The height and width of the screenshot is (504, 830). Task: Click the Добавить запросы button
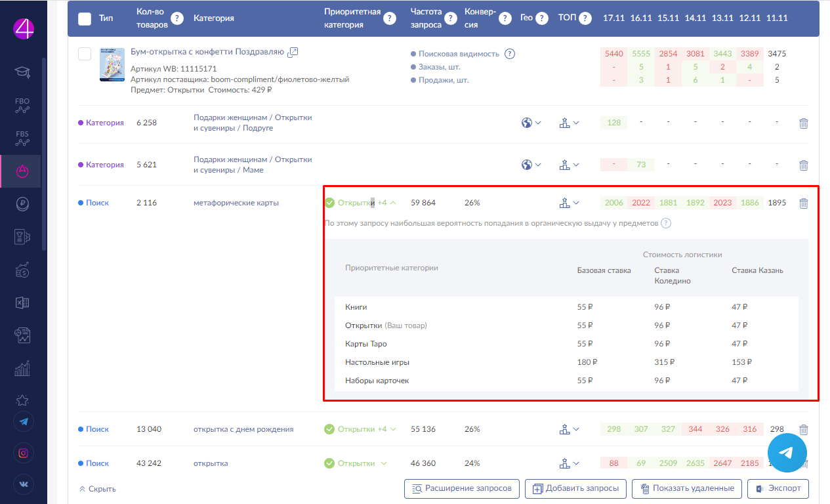coord(575,489)
